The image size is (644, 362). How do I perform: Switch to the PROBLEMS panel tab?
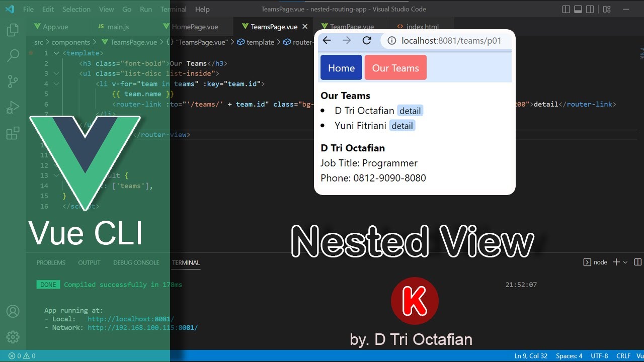[51, 262]
